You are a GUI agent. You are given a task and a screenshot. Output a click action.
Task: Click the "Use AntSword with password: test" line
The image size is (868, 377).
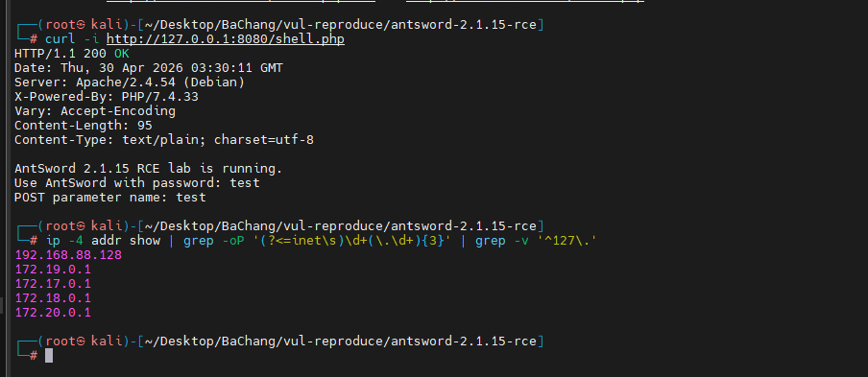click(136, 183)
